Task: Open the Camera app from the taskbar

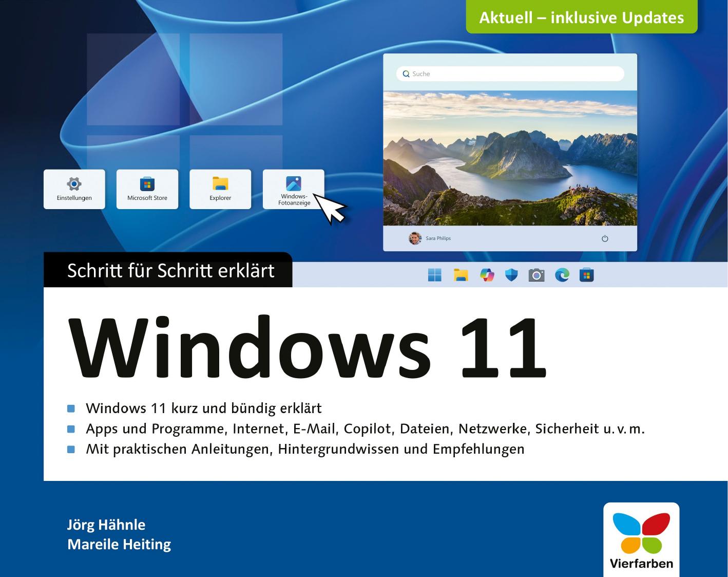Action: (x=538, y=275)
